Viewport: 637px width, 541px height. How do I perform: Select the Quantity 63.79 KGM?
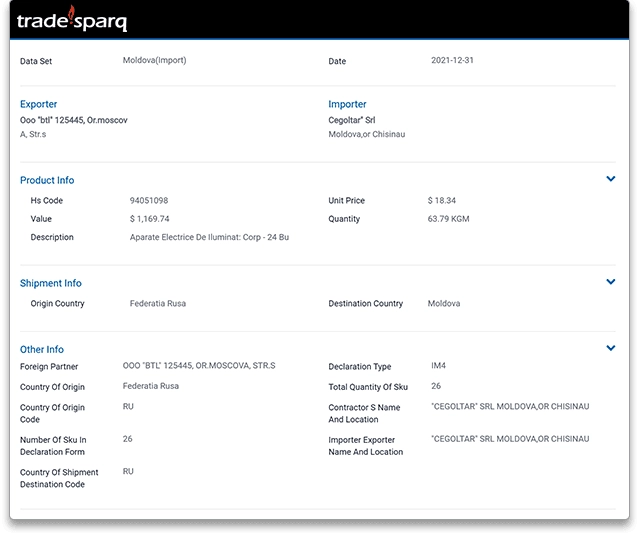pyautogui.click(x=448, y=219)
